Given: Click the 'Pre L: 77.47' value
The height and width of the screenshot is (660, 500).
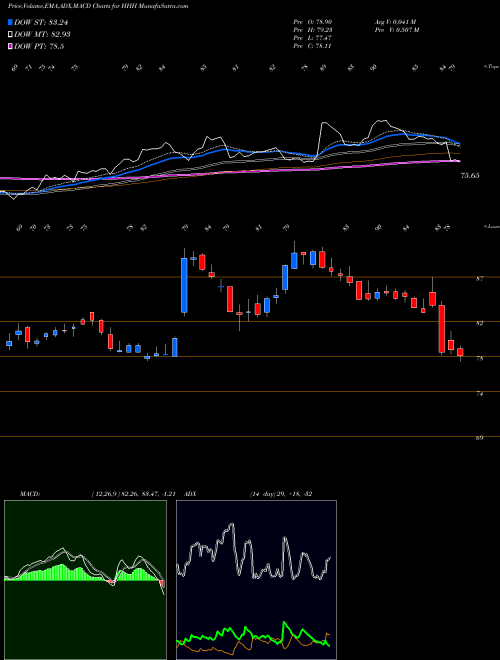Looking at the screenshot, I should 313,38.
